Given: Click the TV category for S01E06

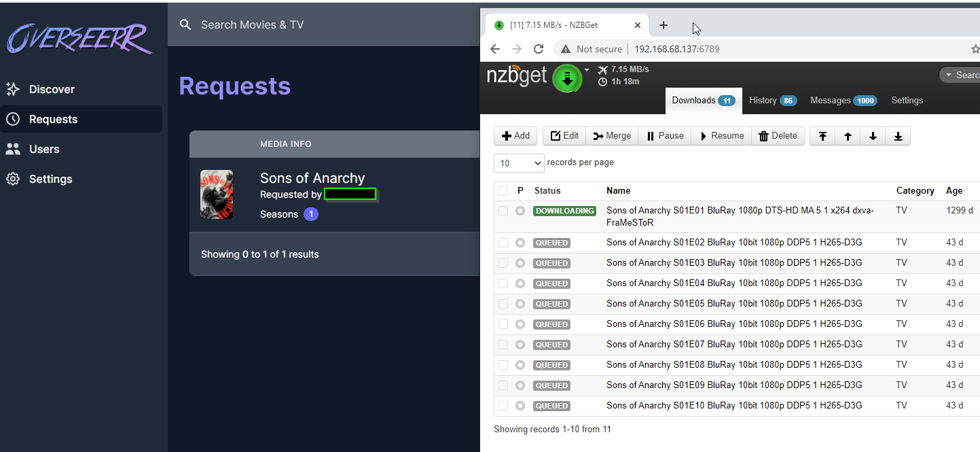Looking at the screenshot, I should pyautogui.click(x=901, y=324).
